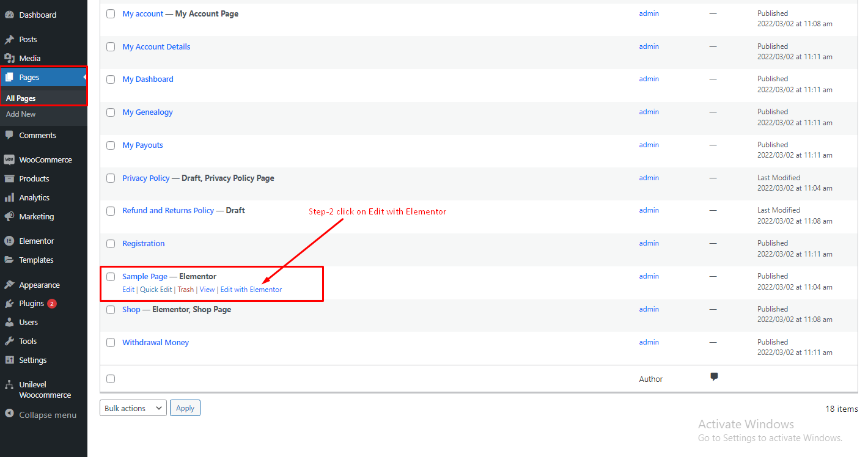This screenshot has height=457, width=868.
Task: Click the Elementor icon in sidebar
Action: pos(9,241)
